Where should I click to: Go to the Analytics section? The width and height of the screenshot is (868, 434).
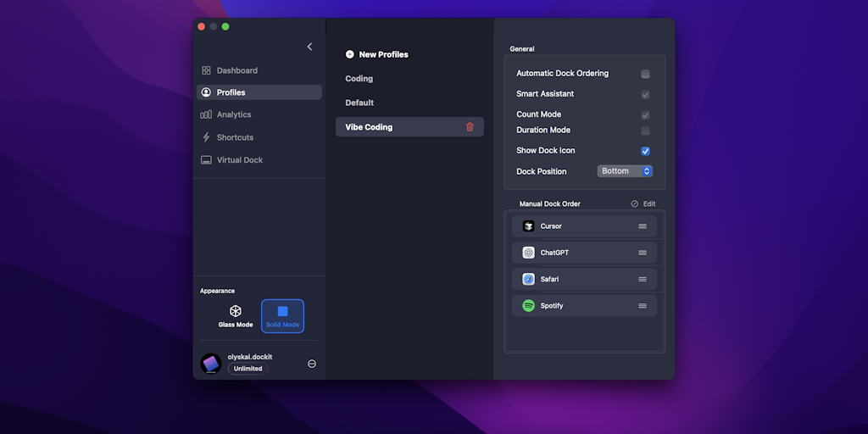tap(259, 114)
